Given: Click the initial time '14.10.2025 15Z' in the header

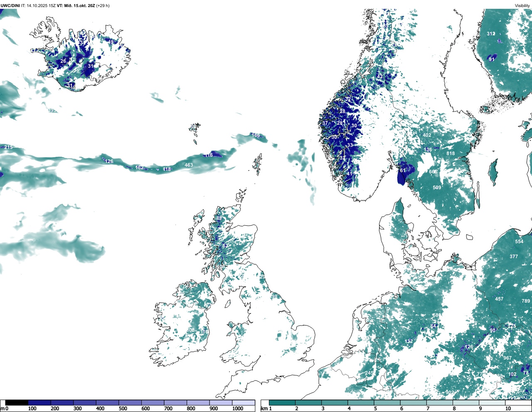Looking at the screenshot, I should click(x=41, y=5).
